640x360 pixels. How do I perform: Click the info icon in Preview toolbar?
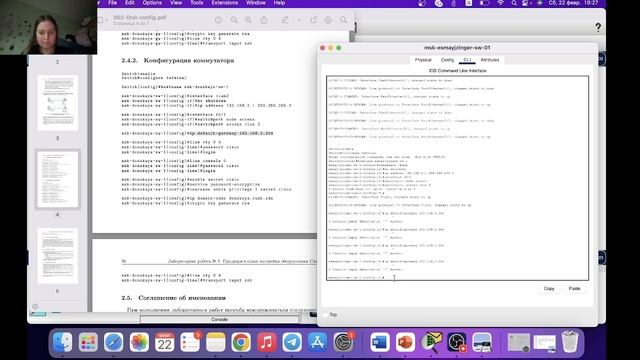[x=218, y=20]
